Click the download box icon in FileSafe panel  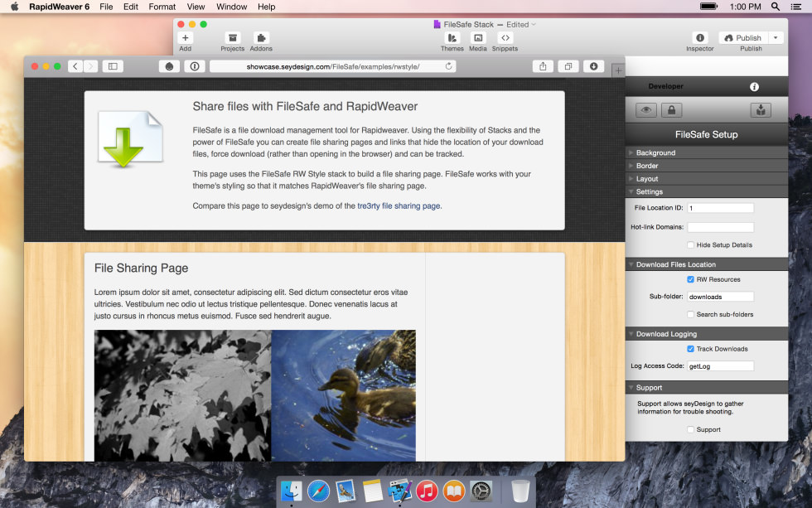coord(761,109)
